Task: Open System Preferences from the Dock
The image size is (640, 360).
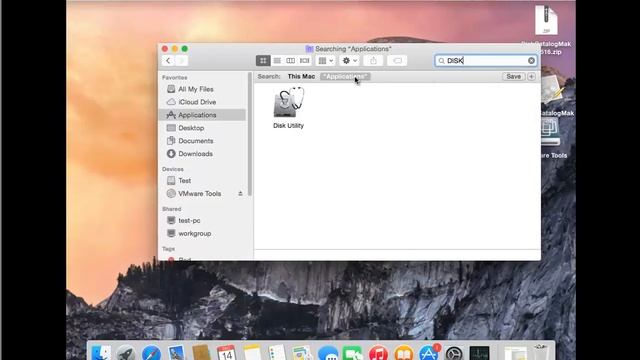Action: [x=454, y=353]
